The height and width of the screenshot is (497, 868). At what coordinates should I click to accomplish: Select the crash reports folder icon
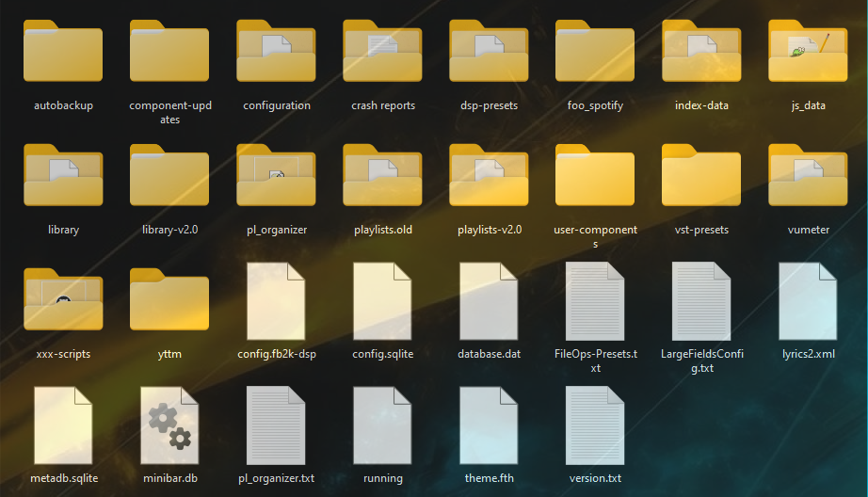click(382, 51)
